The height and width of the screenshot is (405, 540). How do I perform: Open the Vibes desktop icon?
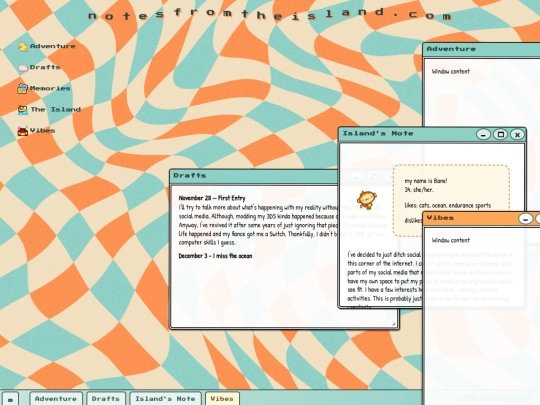pyautogui.click(x=36, y=131)
